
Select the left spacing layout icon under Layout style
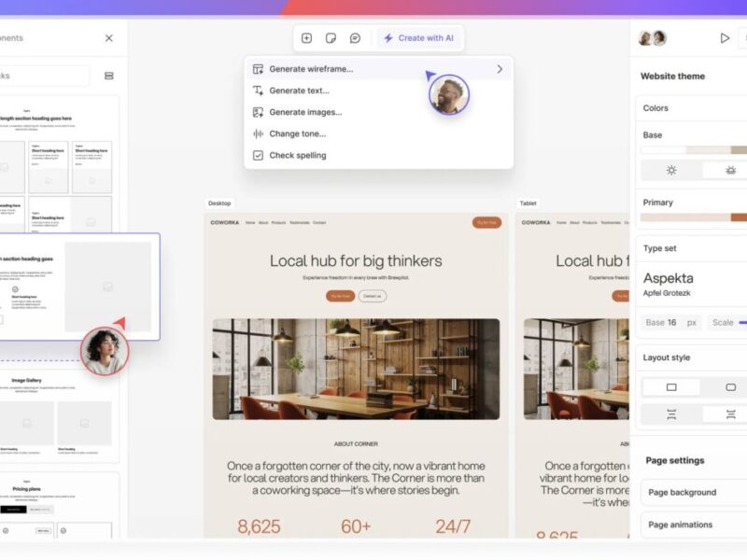pos(671,414)
